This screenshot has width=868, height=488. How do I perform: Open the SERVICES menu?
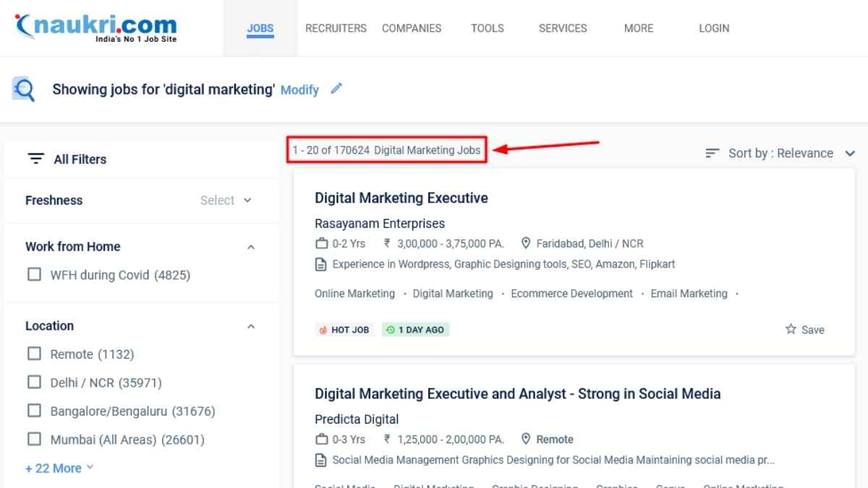point(563,28)
